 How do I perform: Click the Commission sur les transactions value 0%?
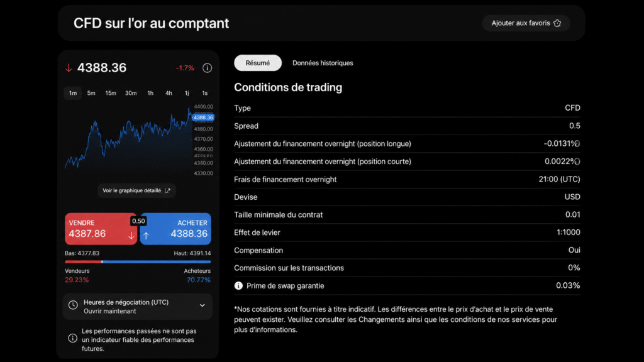(x=574, y=268)
